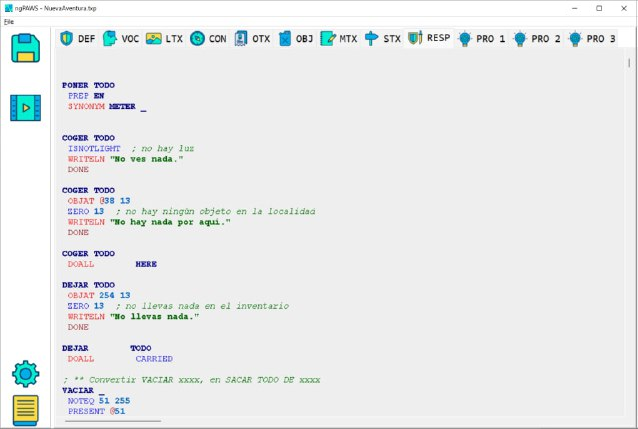638x429 pixels.
Task: Click the LTX tab picture icon
Action: click(x=154, y=39)
